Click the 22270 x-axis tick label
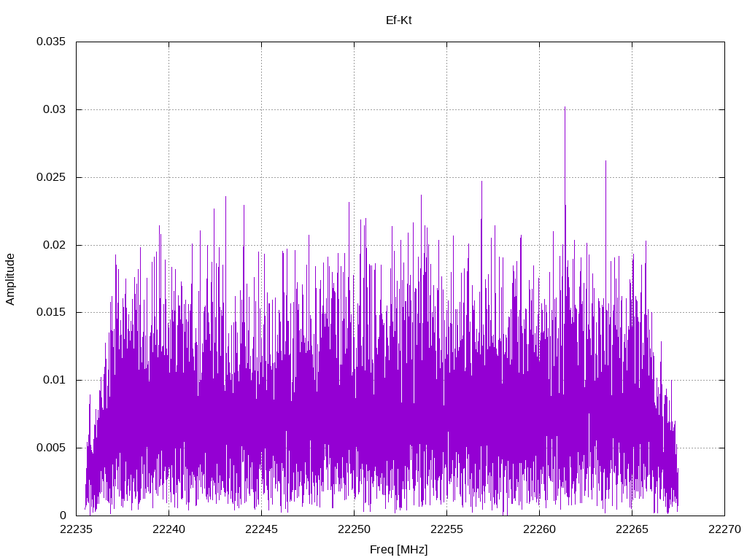The height and width of the screenshot is (560, 747). click(x=724, y=529)
